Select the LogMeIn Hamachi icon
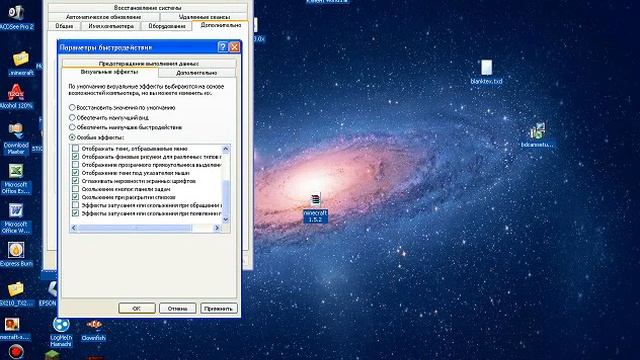The image size is (640, 360). [x=61, y=332]
